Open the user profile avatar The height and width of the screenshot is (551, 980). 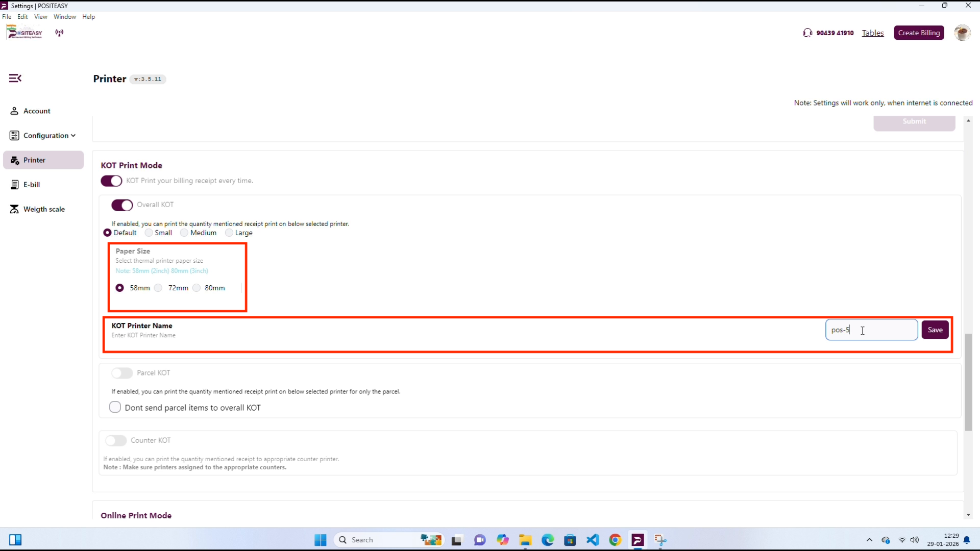coord(962,33)
